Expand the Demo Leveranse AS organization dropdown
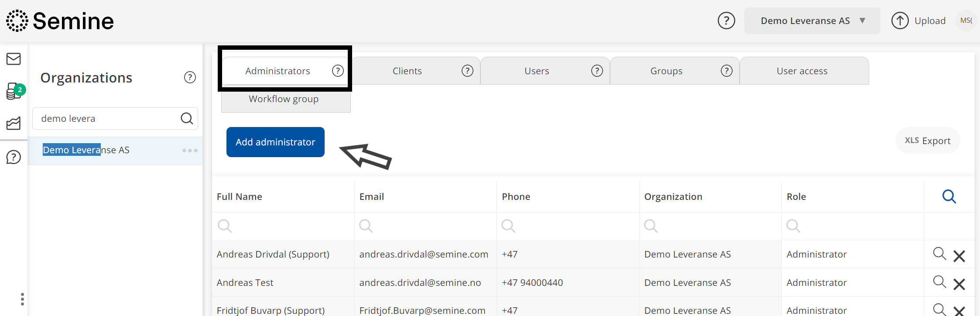980x316 pixels. [812, 21]
